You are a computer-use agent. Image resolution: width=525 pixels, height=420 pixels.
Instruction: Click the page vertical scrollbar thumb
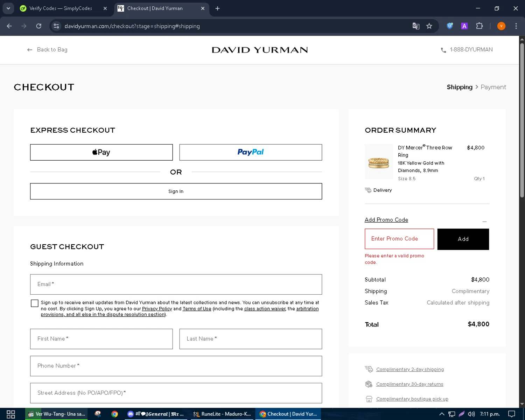pos(522,120)
